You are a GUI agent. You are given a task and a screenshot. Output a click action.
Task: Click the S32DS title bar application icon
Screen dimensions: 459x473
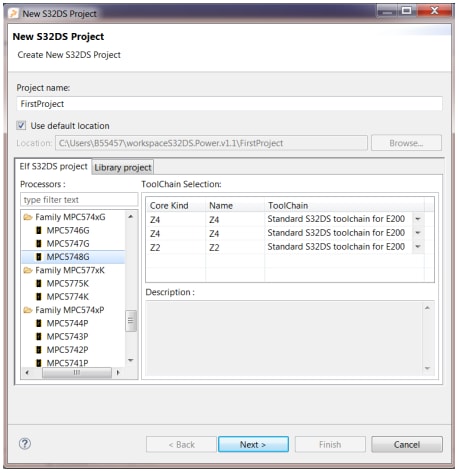pyautogui.click(x=14, y=13)
